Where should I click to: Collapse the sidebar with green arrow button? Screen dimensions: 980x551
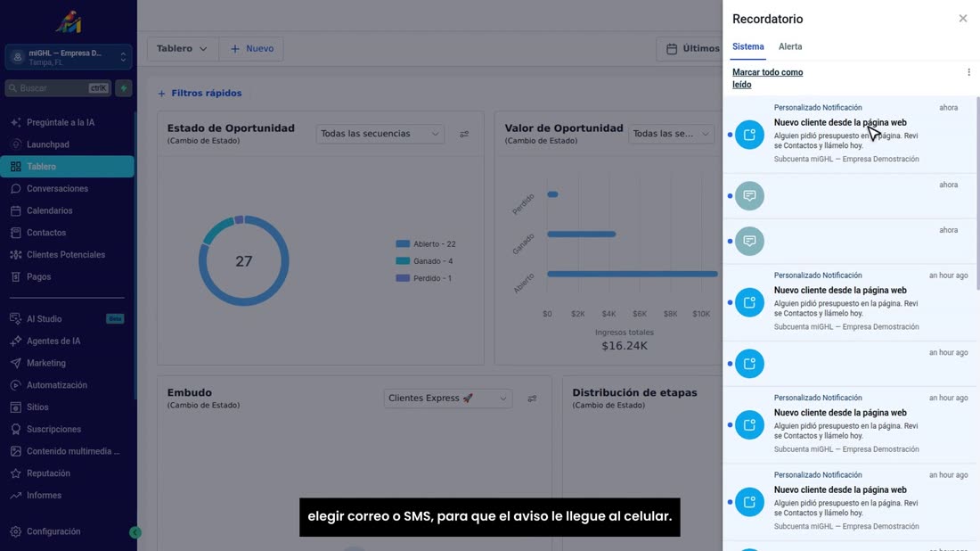(135, 532)
